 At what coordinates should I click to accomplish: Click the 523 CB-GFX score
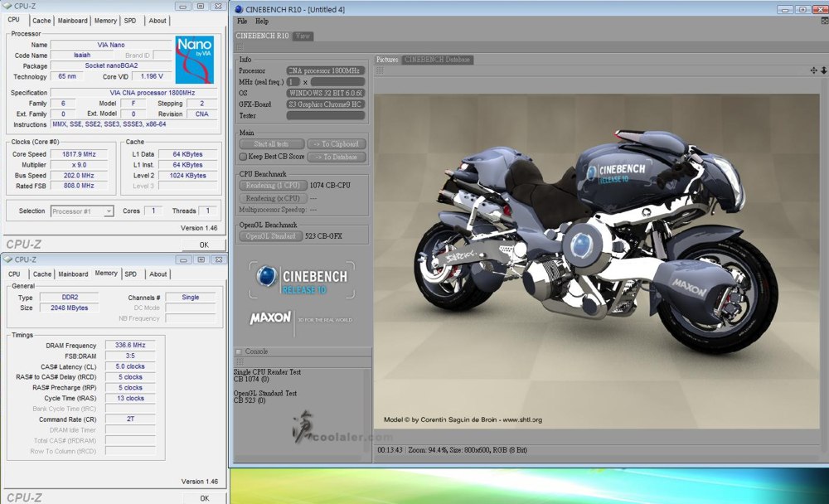point(323,236)
